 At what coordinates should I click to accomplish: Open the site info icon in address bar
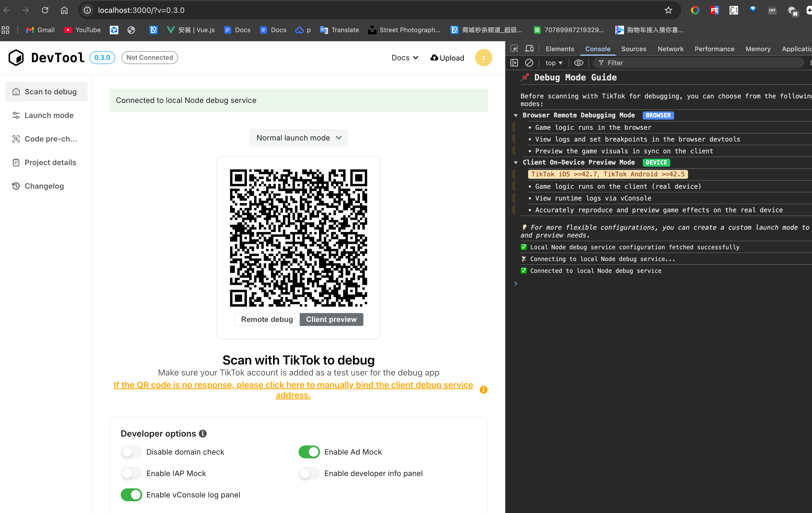click(87, 10)
